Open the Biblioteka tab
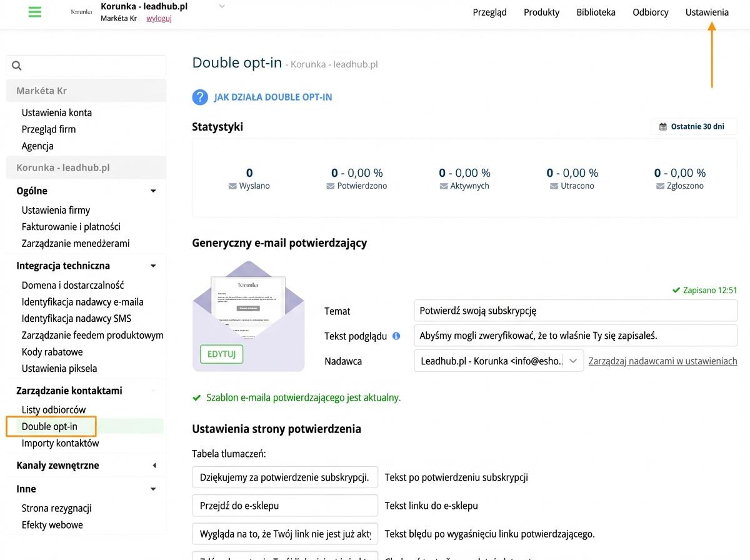750x560 pixels. tap(596, 12)
